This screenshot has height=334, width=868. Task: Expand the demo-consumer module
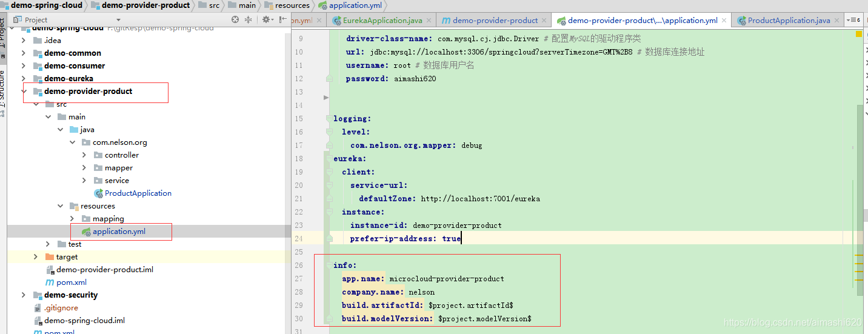[24, 66]
